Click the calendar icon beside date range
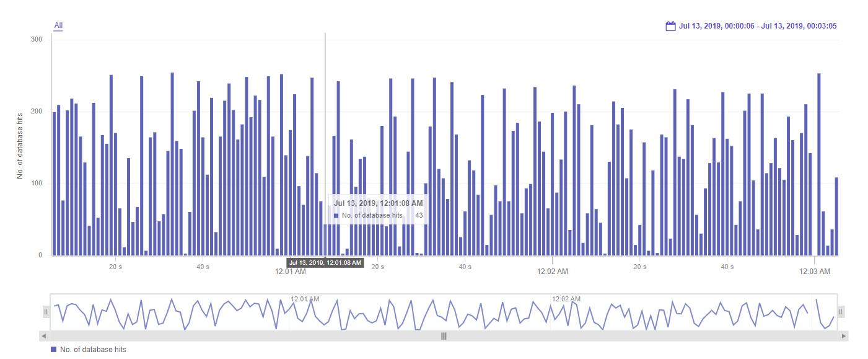This screenshot has height=359, width=868. (670, 26)
